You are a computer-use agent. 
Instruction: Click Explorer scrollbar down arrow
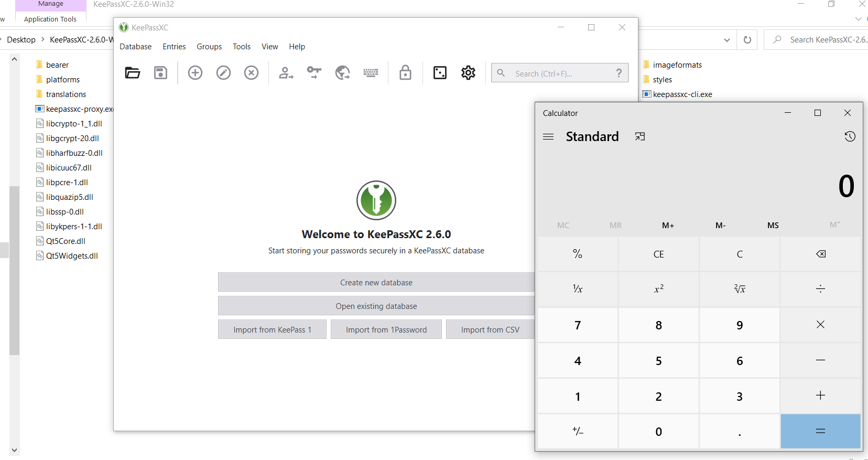coord(14,450)
